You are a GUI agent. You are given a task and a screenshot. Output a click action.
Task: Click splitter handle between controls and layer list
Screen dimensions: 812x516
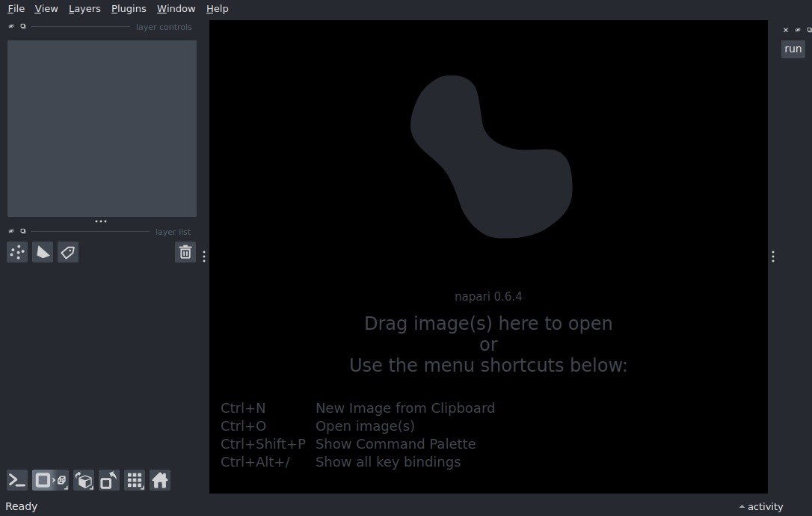point(101,221)
